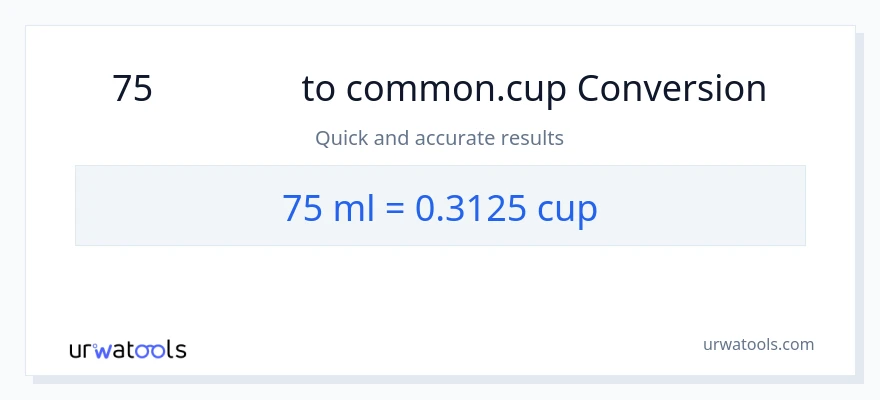Click the "to common.cup Conversion" heading text

coord(534,89)
